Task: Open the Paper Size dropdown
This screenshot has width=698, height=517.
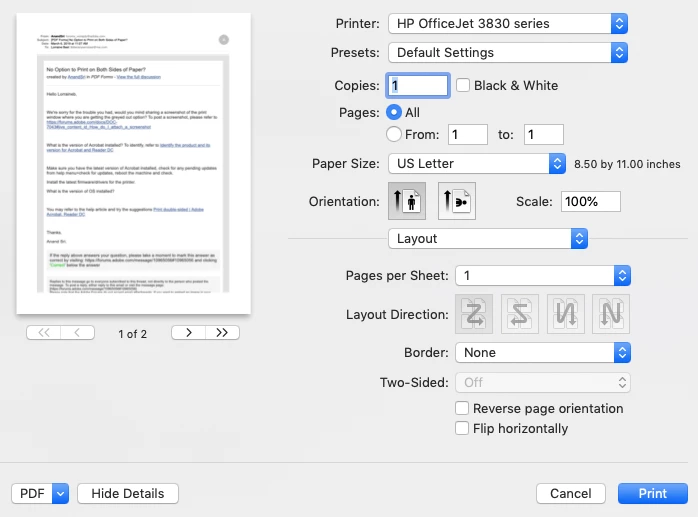Action: (x=477, y=163)
